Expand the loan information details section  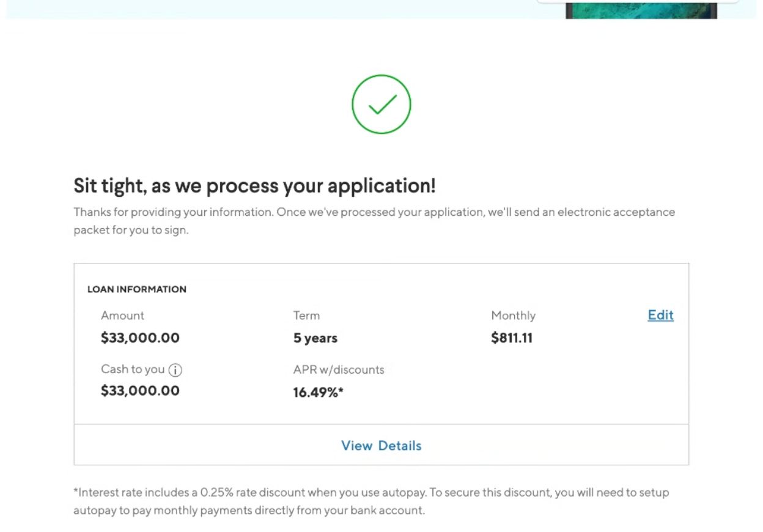(x=381, y=445)
